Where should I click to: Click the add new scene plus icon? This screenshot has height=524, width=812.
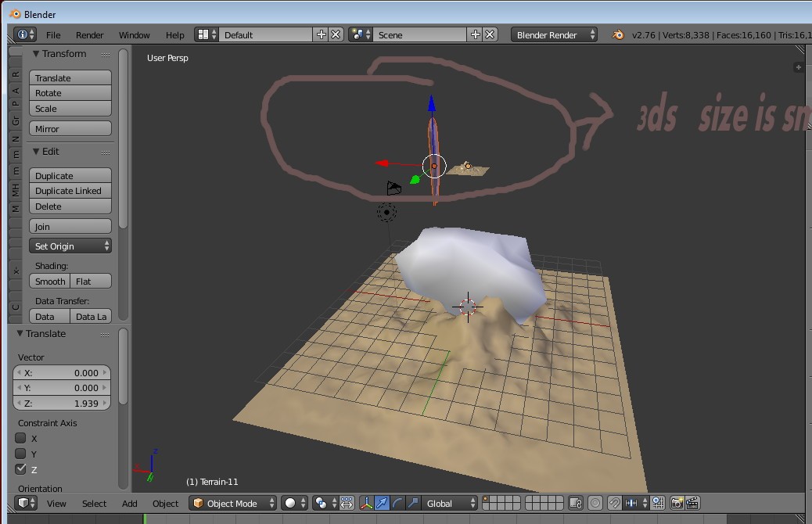pyautogui.click(x=475, y=34)
